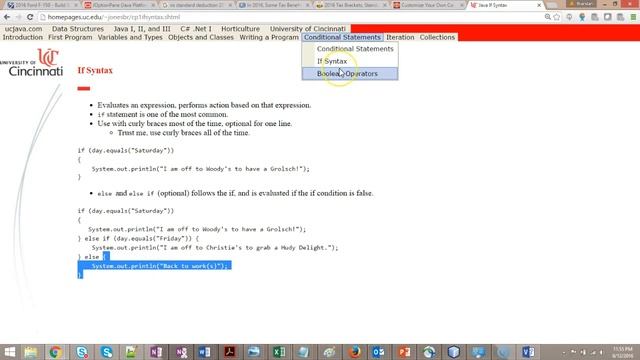Open Adobe Acrobat from the taskbar
Viewport: 640px width, 360px height.
(229, 352)
